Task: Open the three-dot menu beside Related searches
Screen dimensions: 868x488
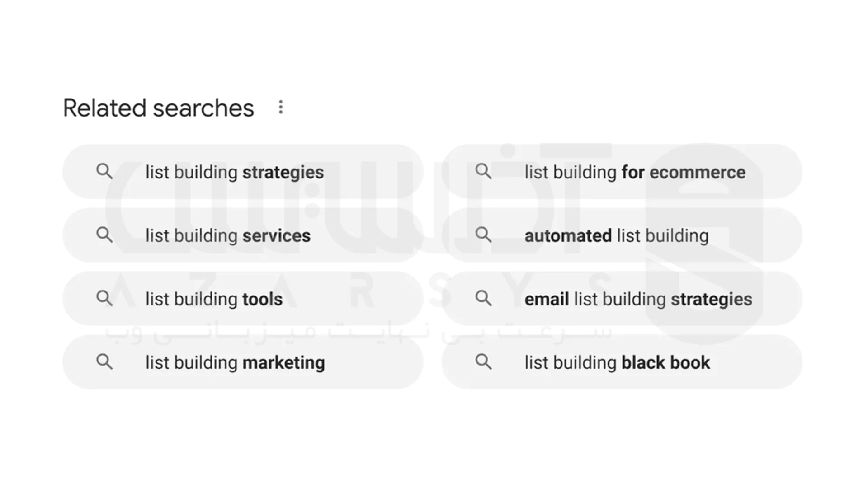Action: coord(281,107)
